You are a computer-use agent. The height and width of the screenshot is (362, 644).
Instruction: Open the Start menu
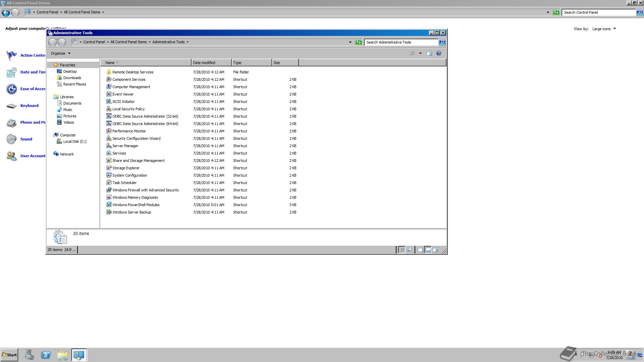9,355
